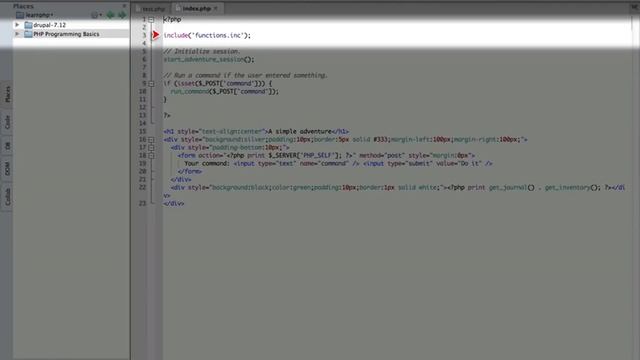Click line number 23 in the gutter
This screenshot has width=640, height=360.
pyautogui.click(x=142, y=203)
